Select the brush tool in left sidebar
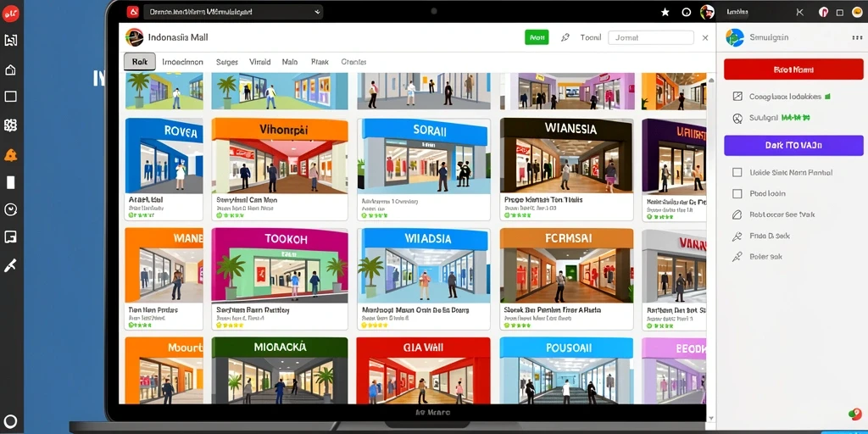This screenshot has height=434, width=868. point(10,265)
